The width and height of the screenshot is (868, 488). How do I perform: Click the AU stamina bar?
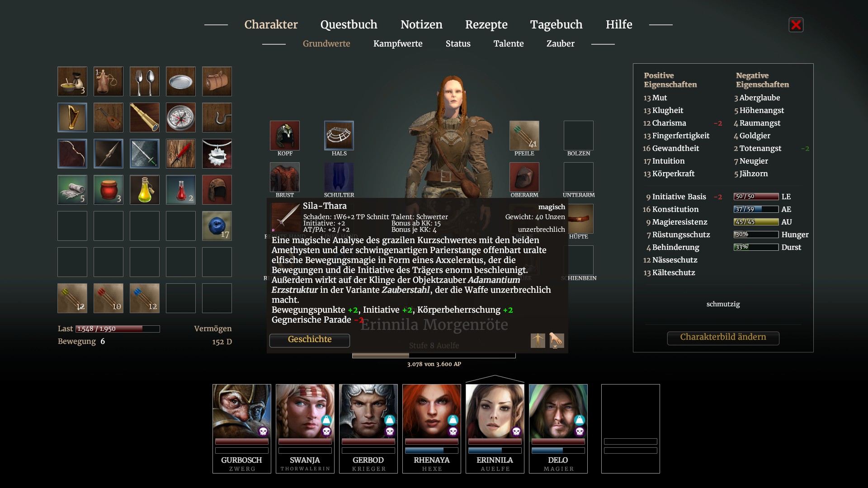(x=756, y=222)
